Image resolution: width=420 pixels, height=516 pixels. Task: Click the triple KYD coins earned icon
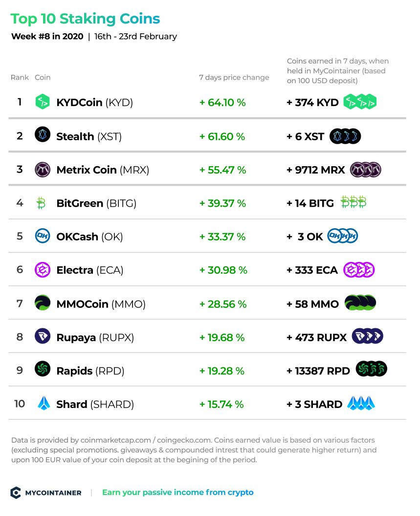360,102
